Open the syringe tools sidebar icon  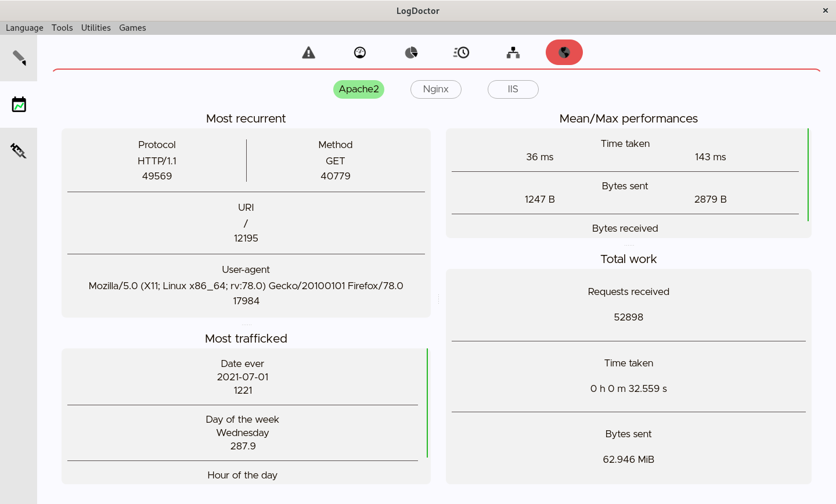pos(19,151)
